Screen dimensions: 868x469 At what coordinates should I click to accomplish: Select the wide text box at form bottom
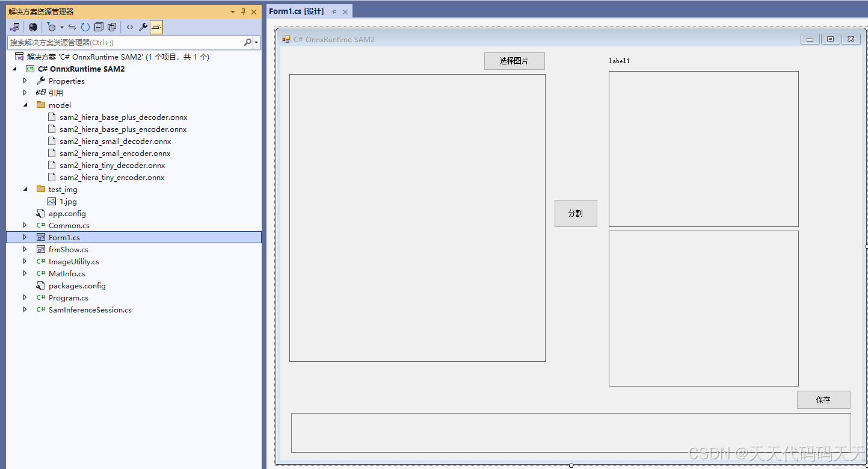pyautogui.click(x=571, y=432)
